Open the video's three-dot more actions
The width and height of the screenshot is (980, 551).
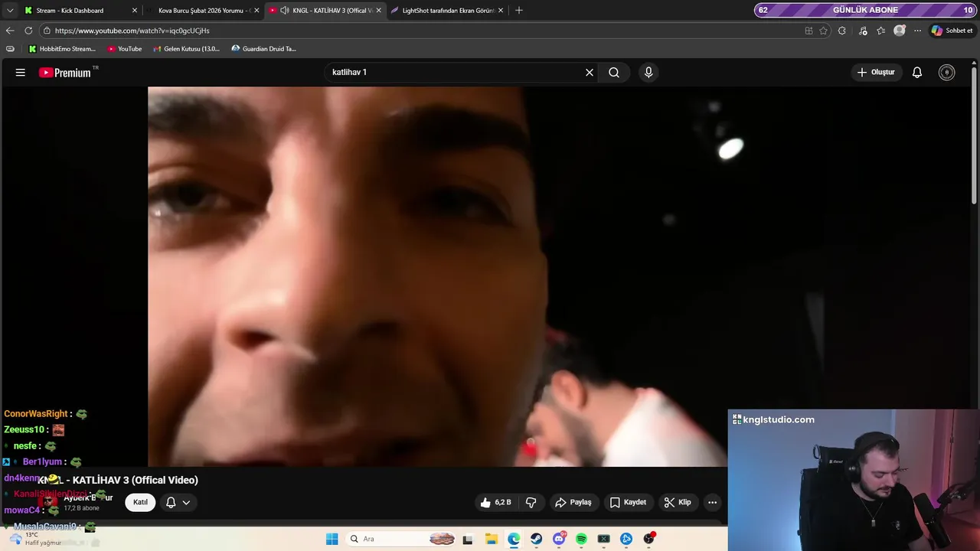click(x=713, y=503)
